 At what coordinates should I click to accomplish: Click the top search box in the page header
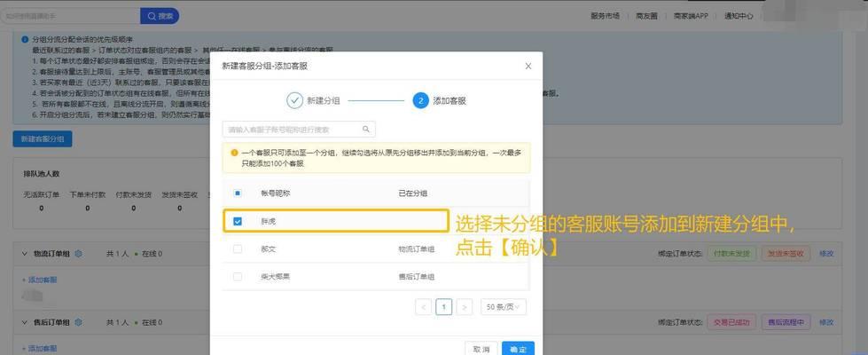click(70, 16)
